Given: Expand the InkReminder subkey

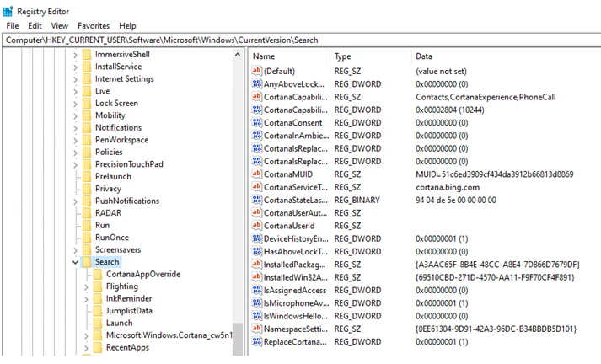Looking at the screenshot, I should [x=86, y=299].
